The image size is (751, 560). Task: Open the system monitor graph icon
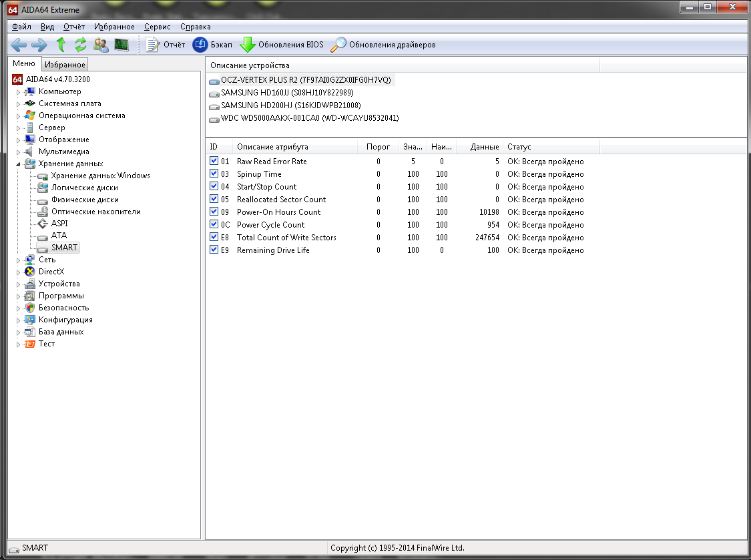[x=121, y=45]
